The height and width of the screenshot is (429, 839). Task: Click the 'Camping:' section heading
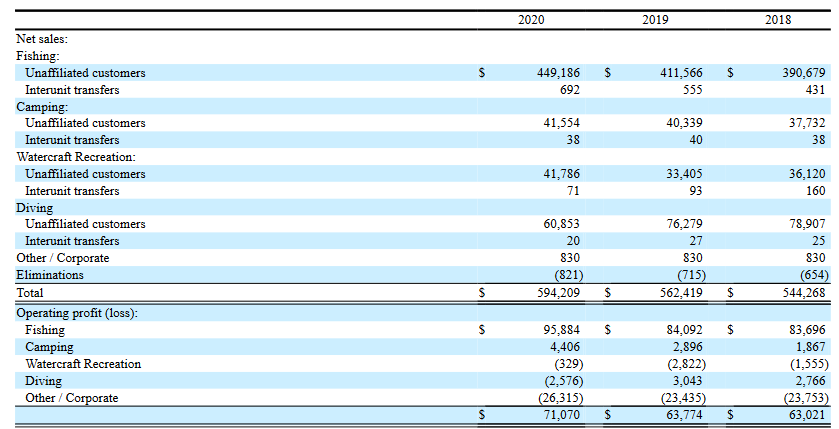click(x=42, y=106)
